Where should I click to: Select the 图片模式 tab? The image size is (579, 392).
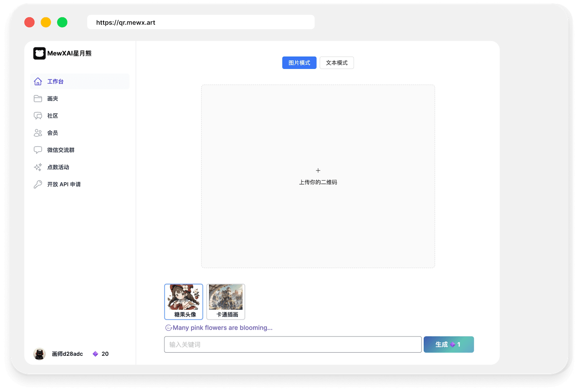point(299,63)
